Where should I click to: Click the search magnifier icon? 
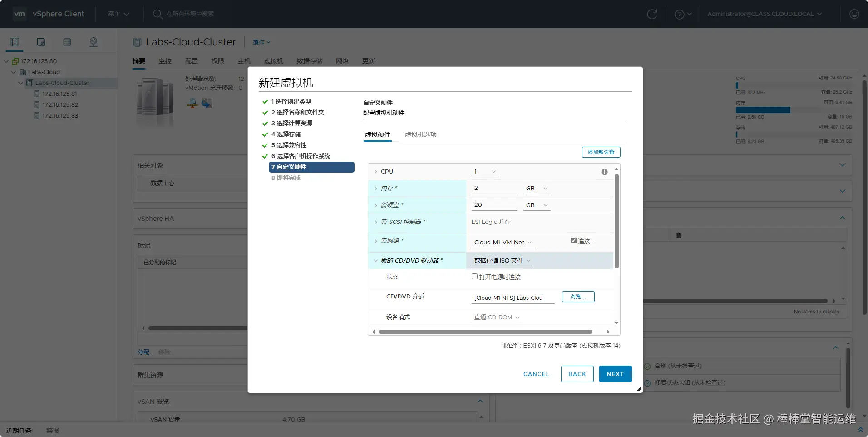click(x=158, y=14)
